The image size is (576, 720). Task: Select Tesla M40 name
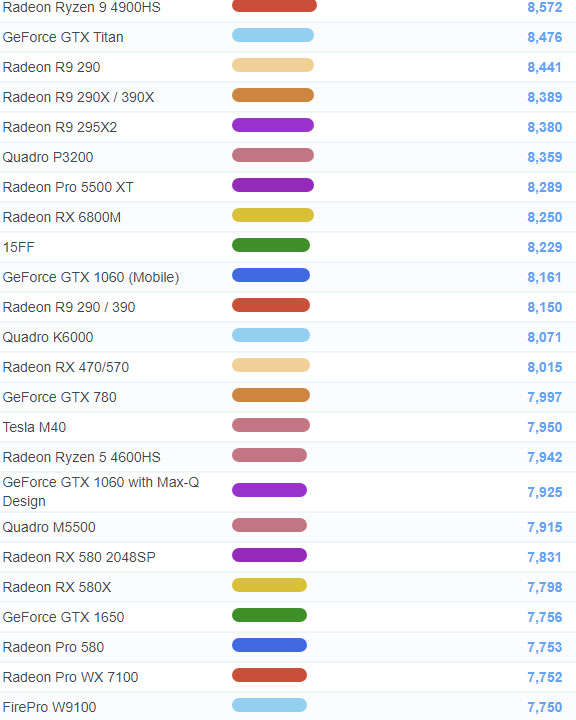pos(34,427)
